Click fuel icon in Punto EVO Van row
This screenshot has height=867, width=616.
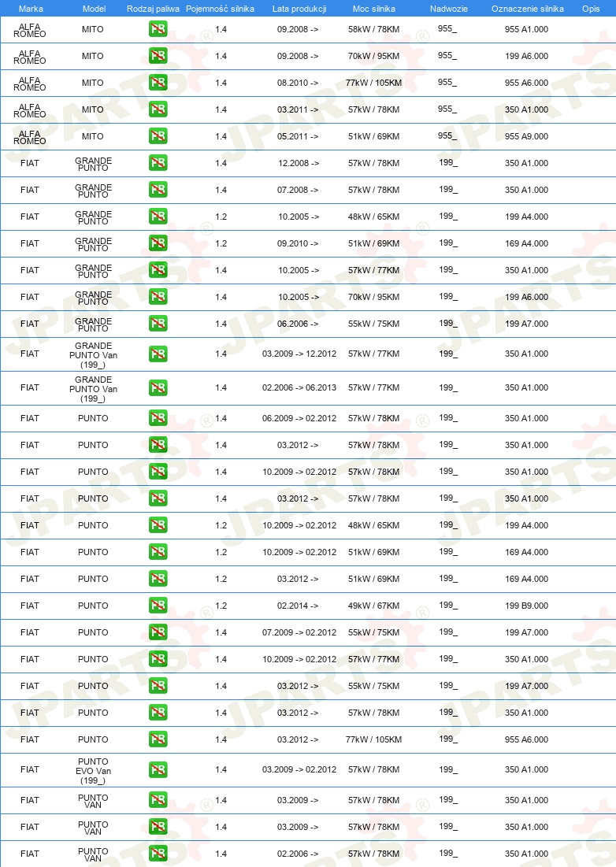click(x=158, y=769)
